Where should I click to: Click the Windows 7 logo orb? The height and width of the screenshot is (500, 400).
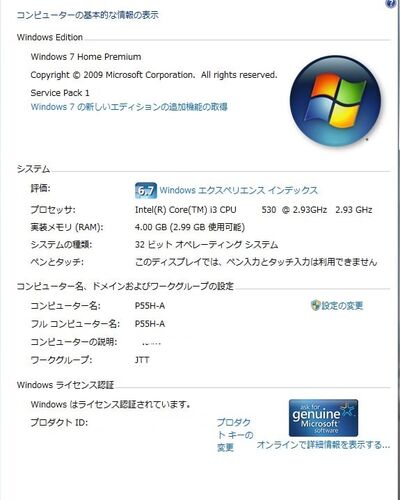point(335,101)
